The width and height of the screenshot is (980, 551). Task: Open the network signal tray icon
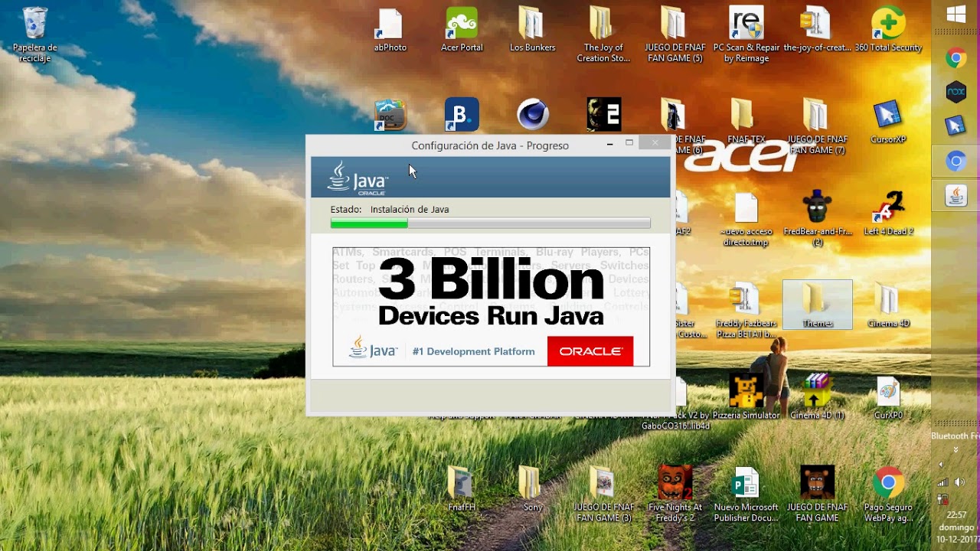coord(943,482)
